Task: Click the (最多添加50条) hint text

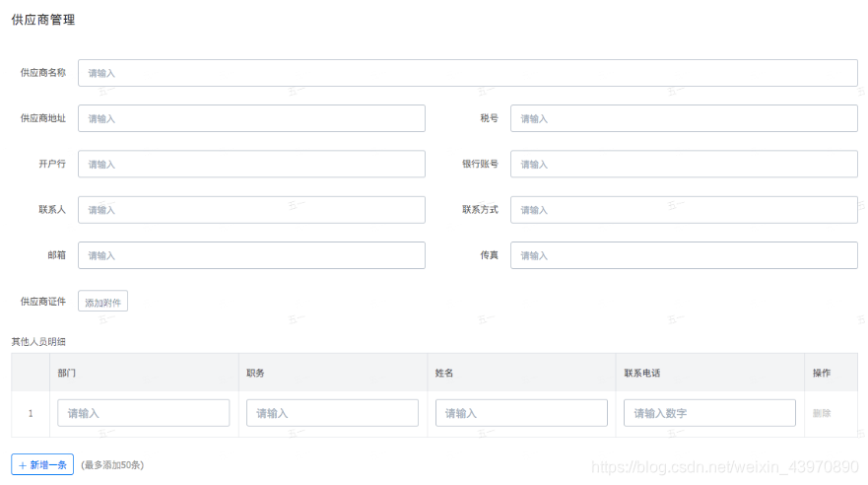Action: tap(112, 465)
